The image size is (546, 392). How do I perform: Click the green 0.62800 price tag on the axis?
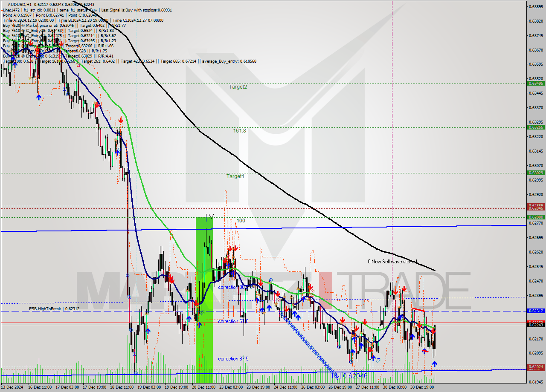tap(536, 217)
